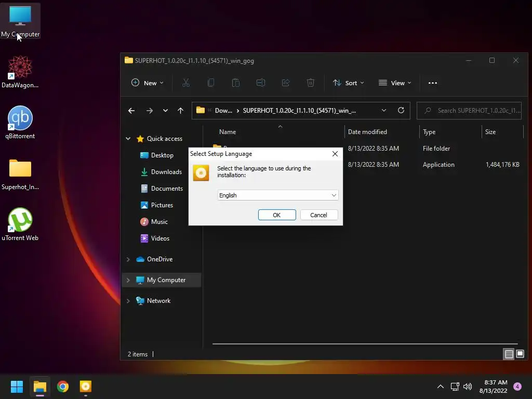
Task: Go back with the back arrow
Action: (x=131, y=111)
